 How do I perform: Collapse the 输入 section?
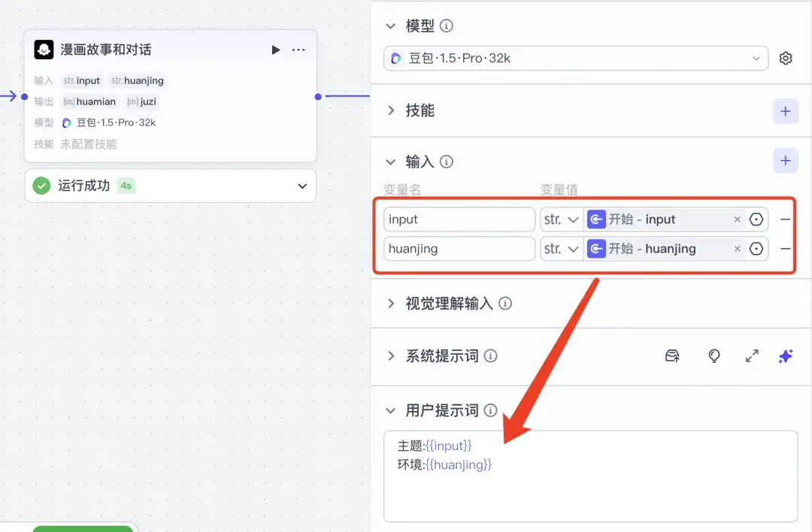[x=390, y=162]
